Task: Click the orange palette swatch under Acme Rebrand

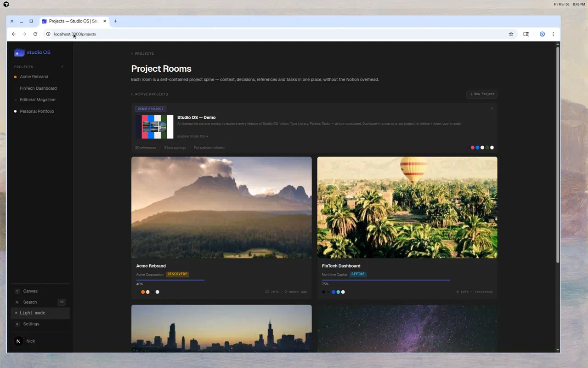Action: coord(143,292)
